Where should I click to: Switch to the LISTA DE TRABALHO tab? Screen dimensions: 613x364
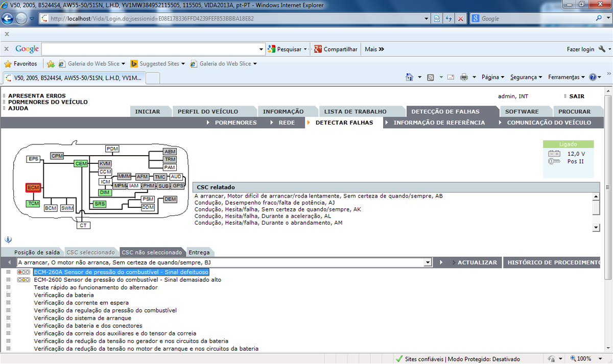355,111
